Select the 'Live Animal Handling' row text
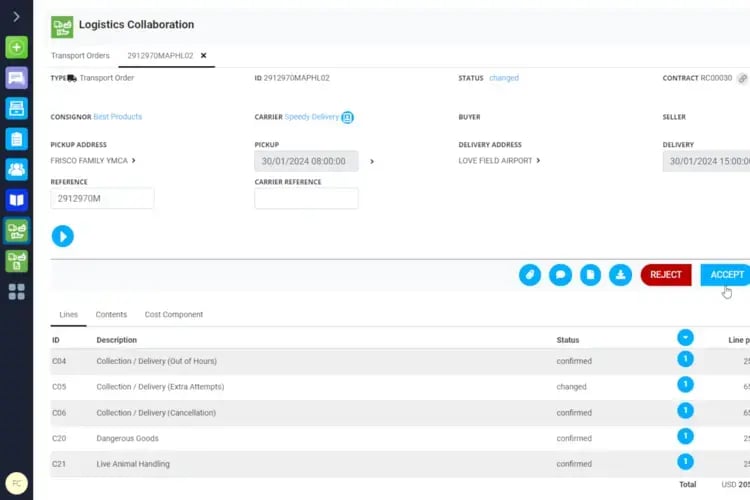The width and height of the screenshot is (750, 500). pos(133,464)
